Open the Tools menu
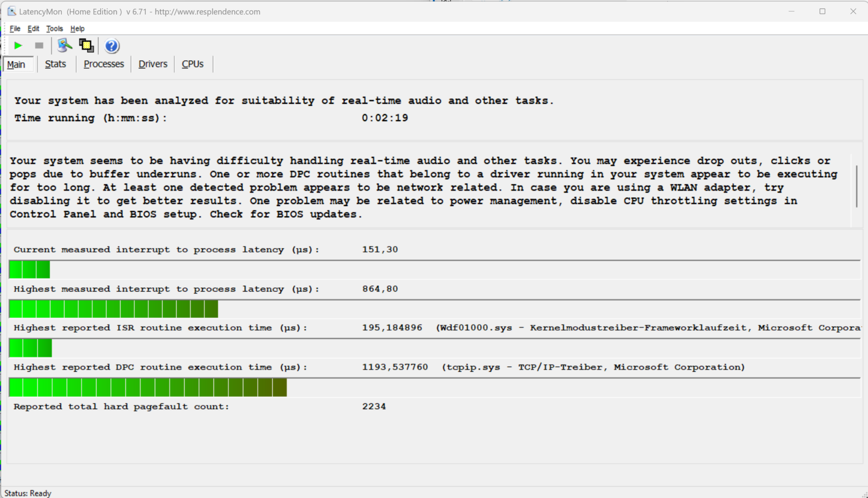 tap(54, 28)
